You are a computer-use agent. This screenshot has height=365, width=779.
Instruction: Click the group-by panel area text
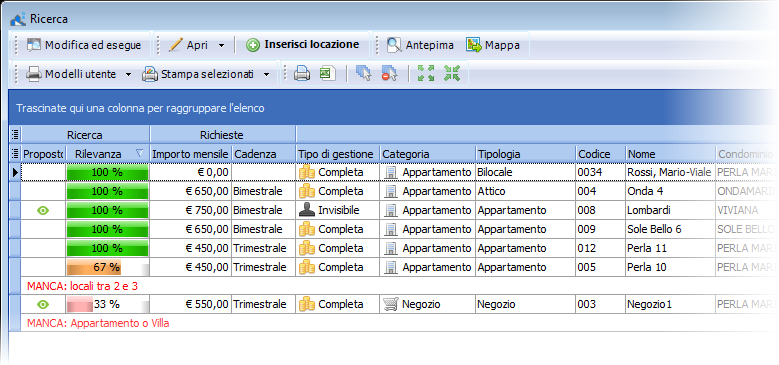point(140,108)
